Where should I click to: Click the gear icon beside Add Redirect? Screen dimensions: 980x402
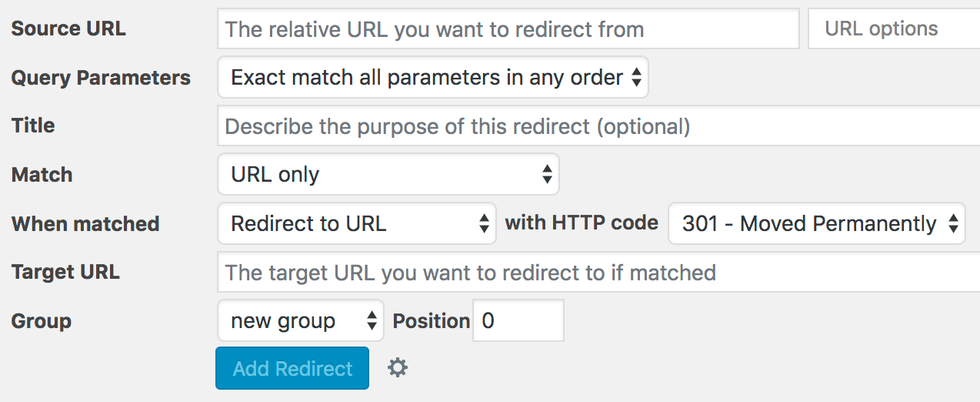(x=397, y=368)
